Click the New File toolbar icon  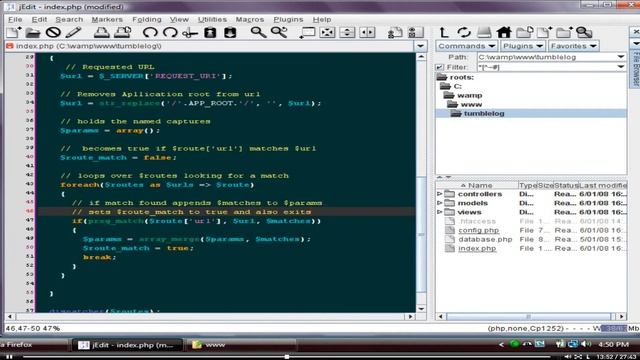pyautogui.click(x=13, y=32)
